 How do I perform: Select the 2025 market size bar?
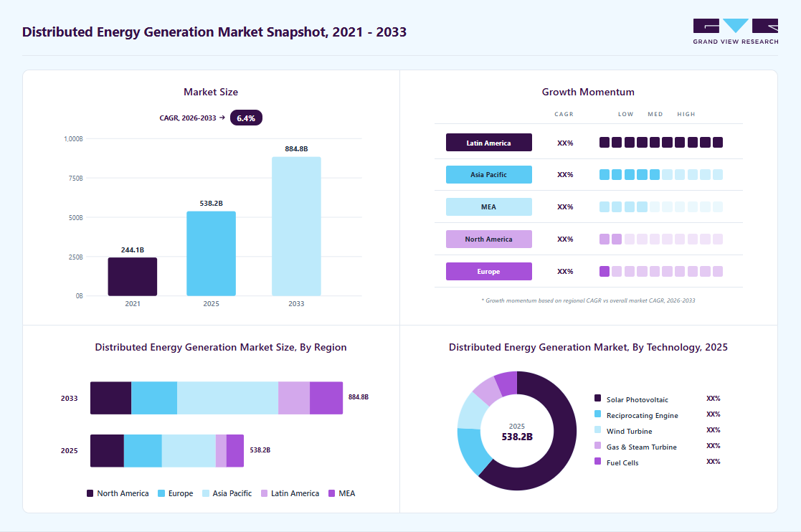pyautogui.click(x=211, y=253)
